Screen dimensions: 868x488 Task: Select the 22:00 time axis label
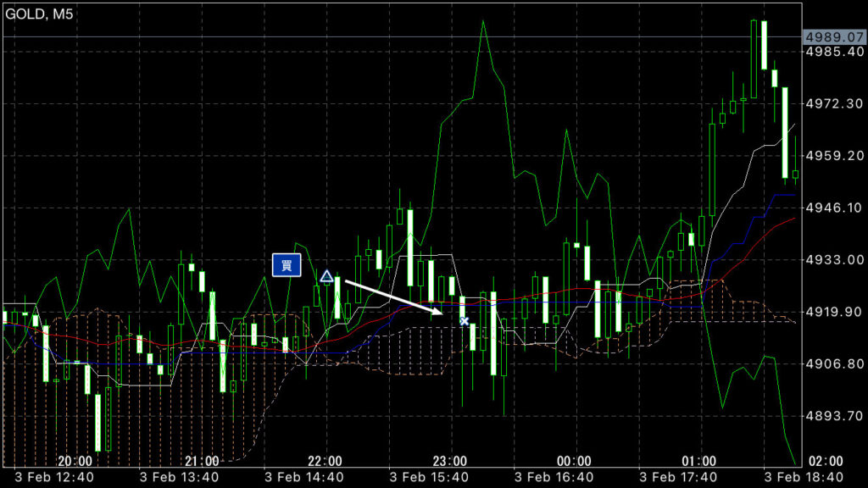(325, 461)
